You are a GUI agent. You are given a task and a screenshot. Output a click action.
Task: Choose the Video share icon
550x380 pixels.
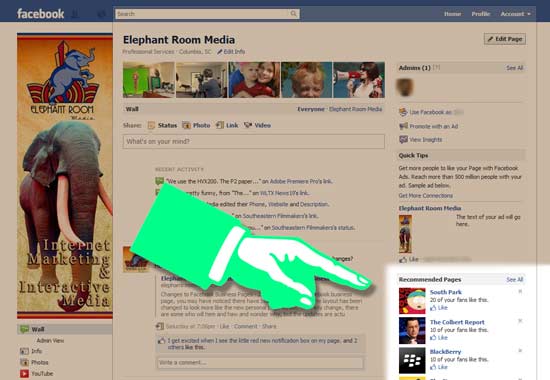pyautogui.click(x=248, y=125)
